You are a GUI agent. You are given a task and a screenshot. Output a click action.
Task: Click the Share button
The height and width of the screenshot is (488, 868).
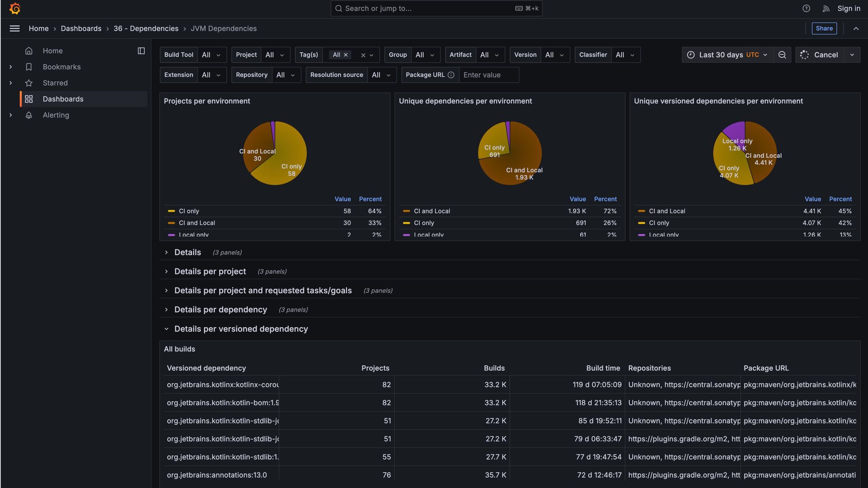click(824, 28)
